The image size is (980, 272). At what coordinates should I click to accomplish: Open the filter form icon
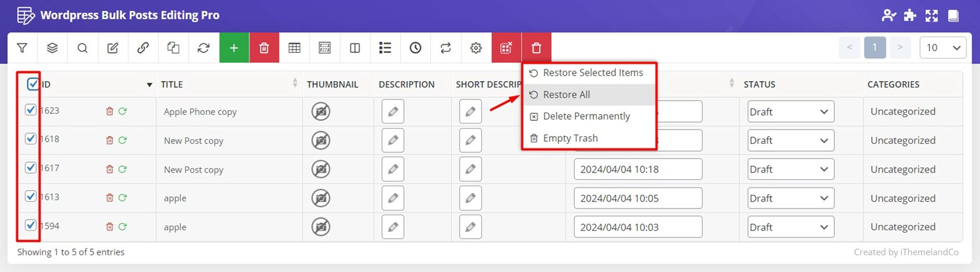coord(22,48)
